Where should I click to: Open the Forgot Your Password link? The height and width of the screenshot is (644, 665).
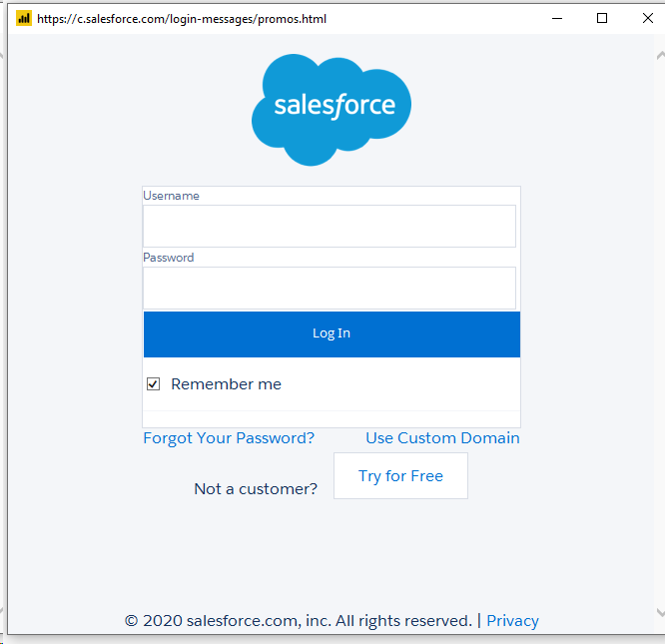tap(229, 438)
